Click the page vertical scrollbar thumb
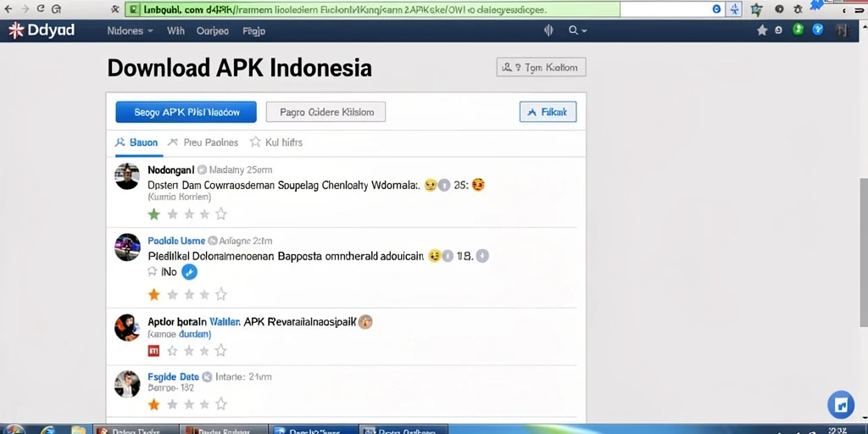 tap(864, 253)
